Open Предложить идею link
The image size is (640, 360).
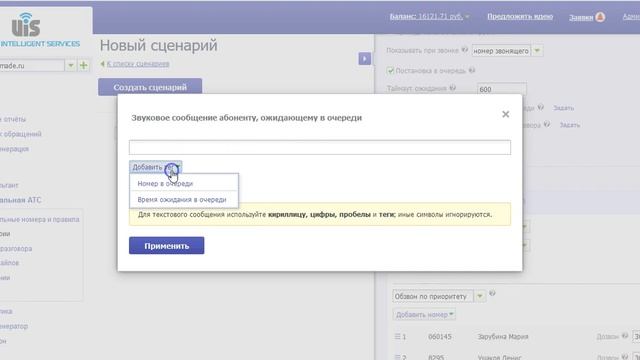click(520, 16)
